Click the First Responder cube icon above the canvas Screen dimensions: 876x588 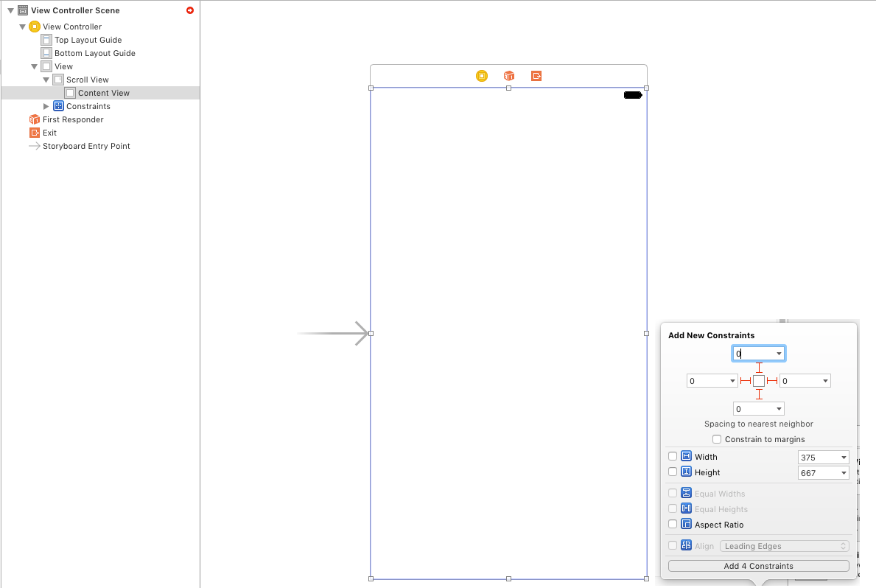tap(508, 76)
